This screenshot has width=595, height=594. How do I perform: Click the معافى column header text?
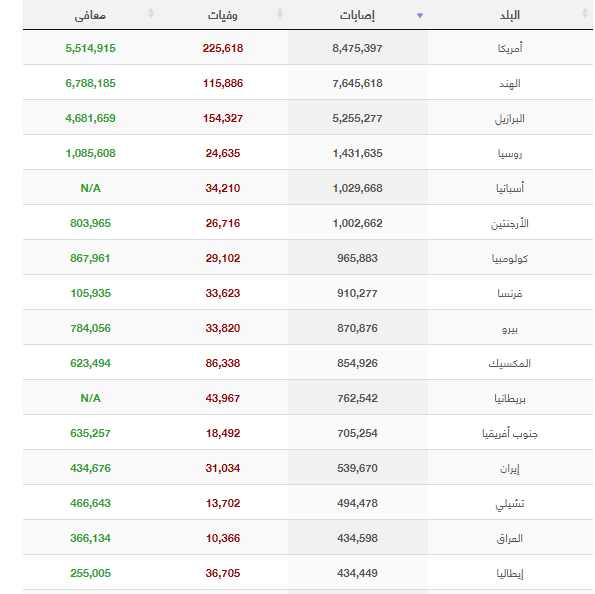[90, 16]
